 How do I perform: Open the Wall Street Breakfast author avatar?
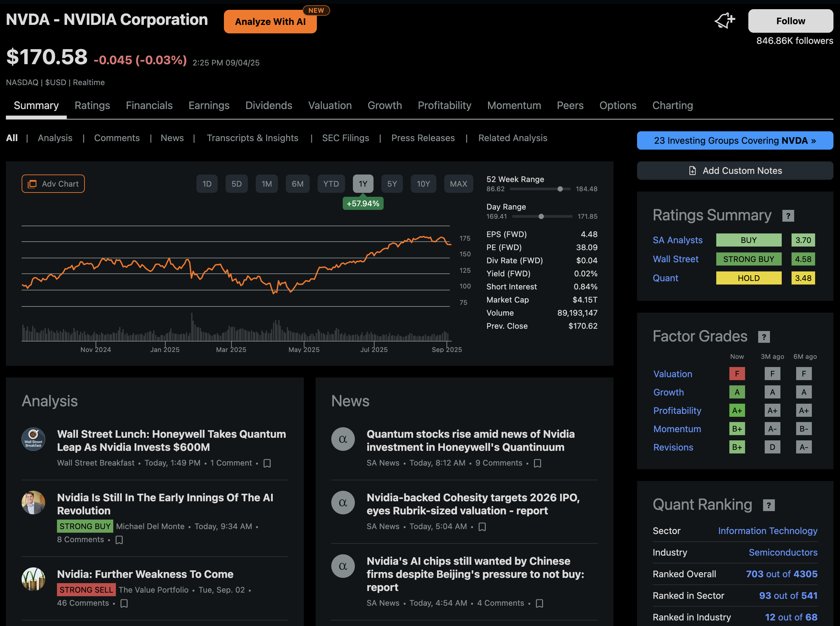[33, 439]
